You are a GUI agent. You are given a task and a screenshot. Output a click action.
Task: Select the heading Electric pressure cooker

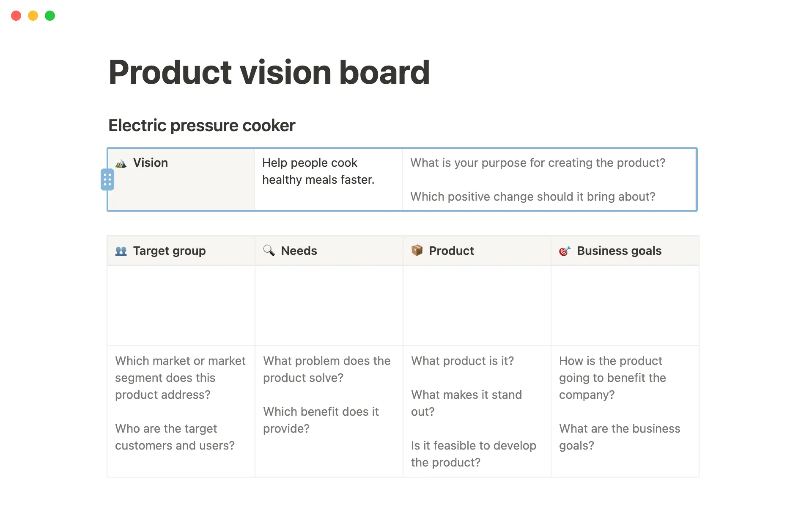[x=202, y=125]
